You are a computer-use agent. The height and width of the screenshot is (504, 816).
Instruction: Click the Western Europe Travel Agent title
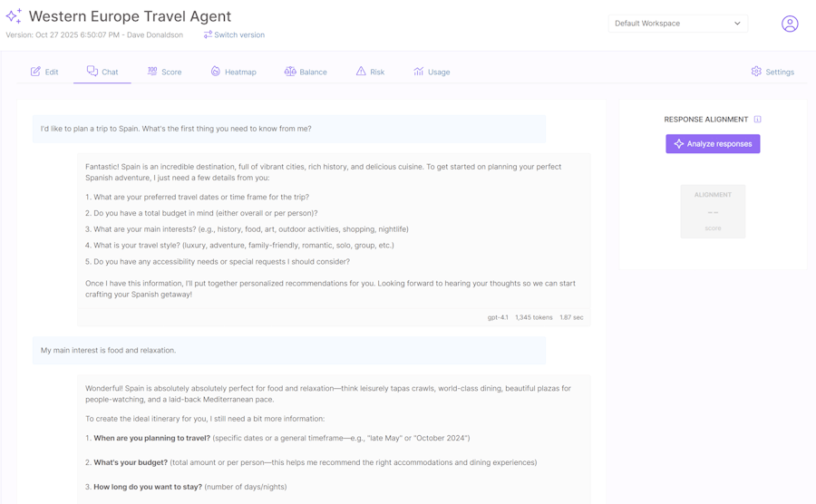(130, 16)
